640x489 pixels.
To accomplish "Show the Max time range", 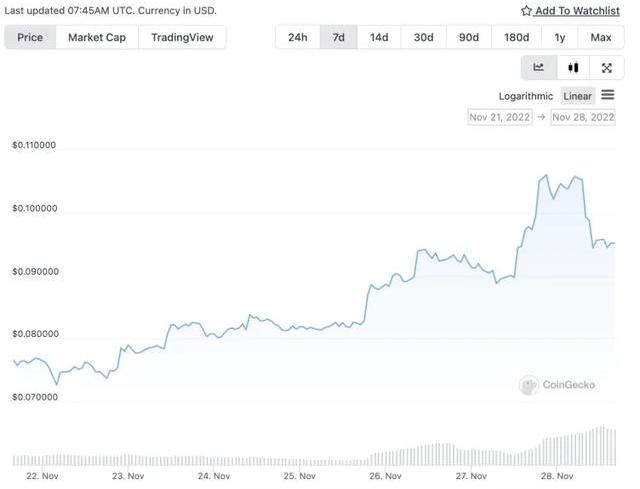I will (x=601, y=37).
